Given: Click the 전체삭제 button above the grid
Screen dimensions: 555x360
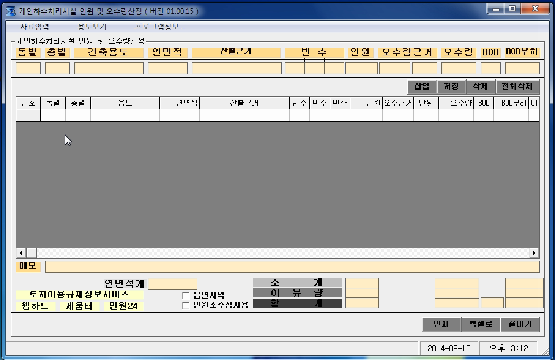Looking at the screenshot, I should point(517,87).
